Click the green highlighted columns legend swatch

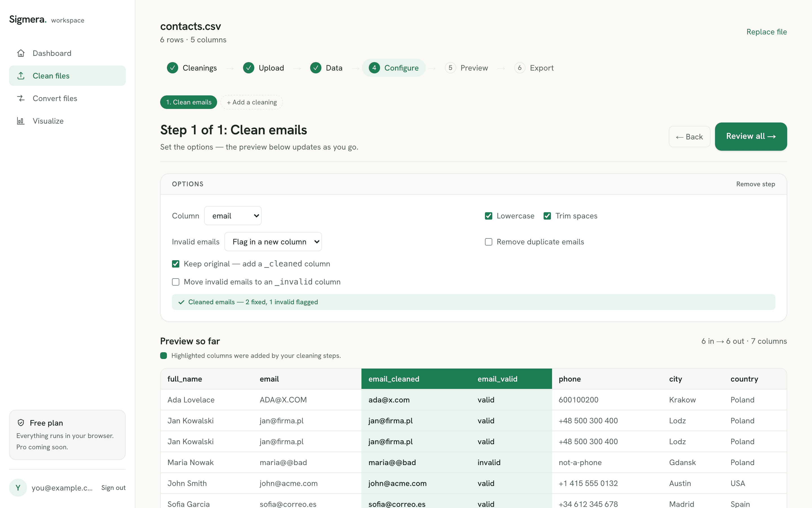[x=164, y=356]
